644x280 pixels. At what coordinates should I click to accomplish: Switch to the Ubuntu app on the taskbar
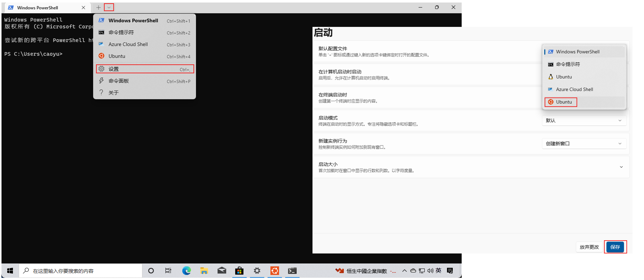(x=274, y=271)
